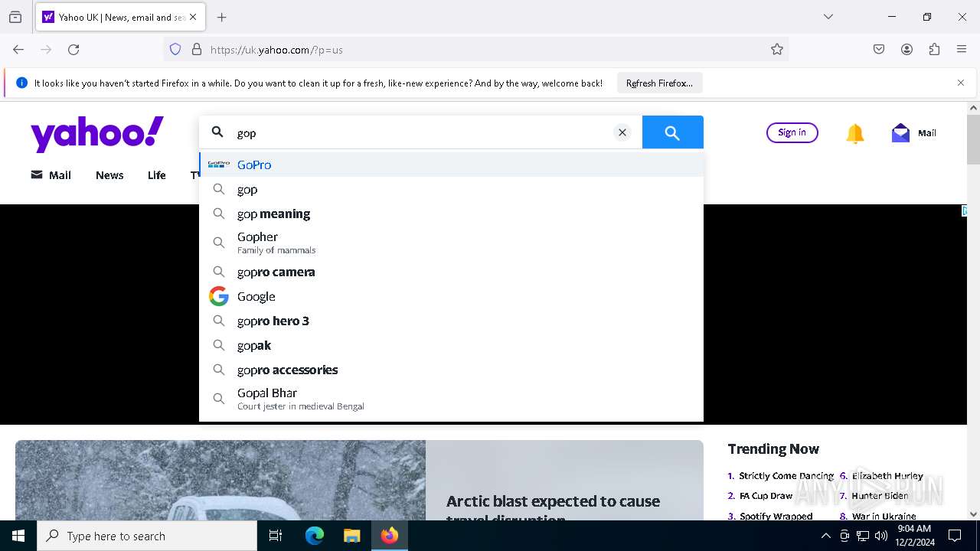Open trending Spotify Wrapped
The height and width of the screenshot is (551, 980).
[x=776, y=516]
